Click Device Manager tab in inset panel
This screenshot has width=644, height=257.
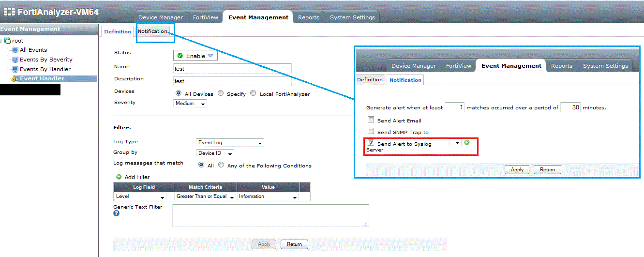click(414, 65)
